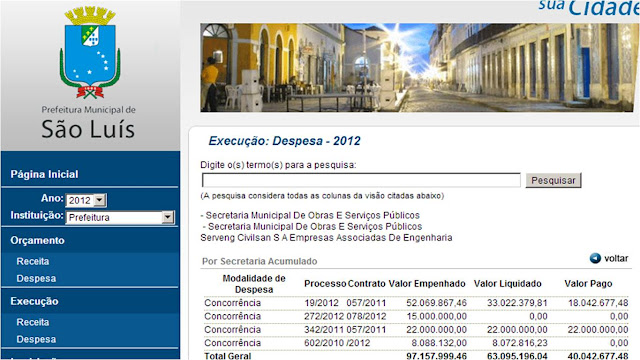The image size is (640, 360).
Task: Click Valor Empenhado column header
Action: pos(427,284)
